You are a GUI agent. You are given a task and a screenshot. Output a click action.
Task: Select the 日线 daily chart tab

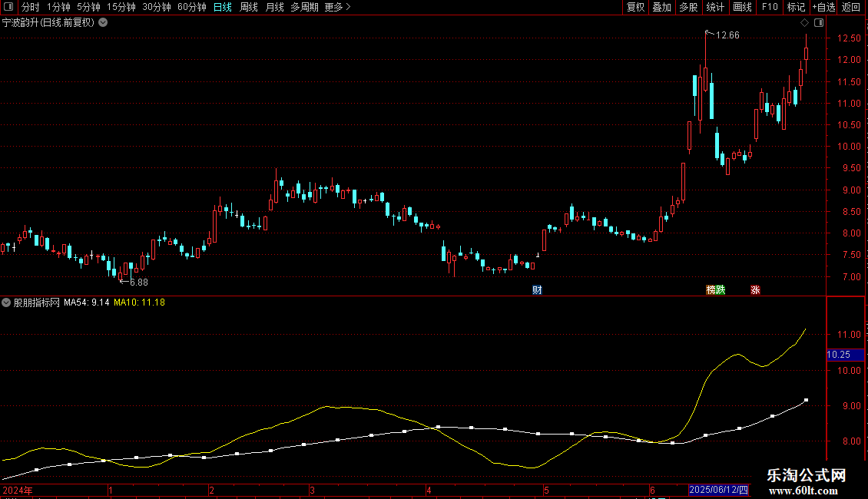click(x=223, y=7)
